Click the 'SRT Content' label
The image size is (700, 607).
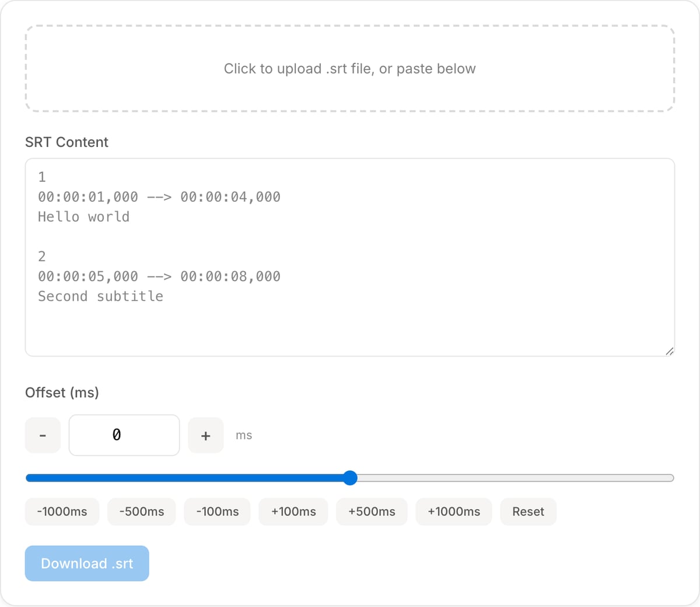coord(66,142)
